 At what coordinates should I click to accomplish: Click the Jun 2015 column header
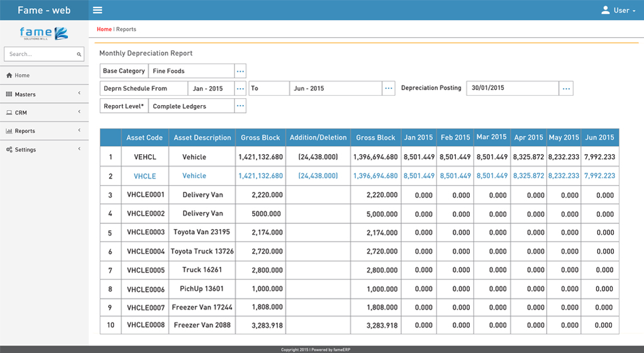(599, 138)
